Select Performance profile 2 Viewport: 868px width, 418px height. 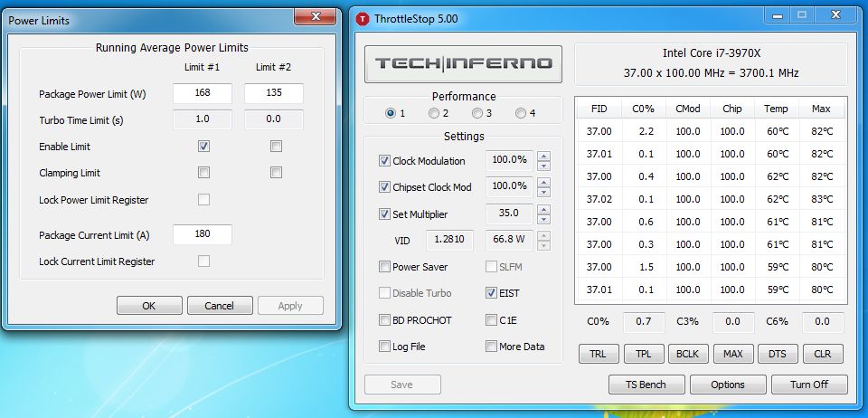(x=434, y=113)
